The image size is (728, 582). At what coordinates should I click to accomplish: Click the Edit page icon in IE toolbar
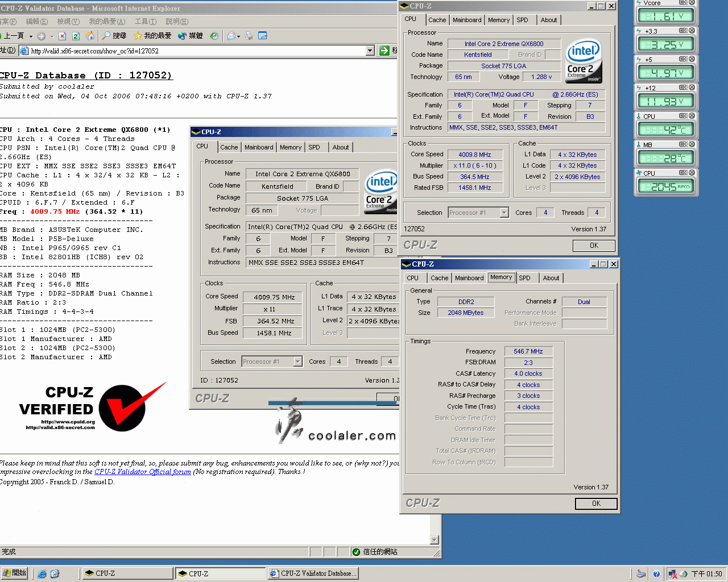[x=263, y=36]
